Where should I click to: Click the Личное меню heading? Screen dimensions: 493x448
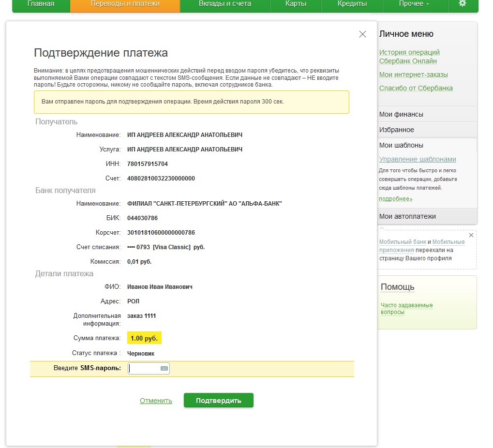(x=406, y=34)
